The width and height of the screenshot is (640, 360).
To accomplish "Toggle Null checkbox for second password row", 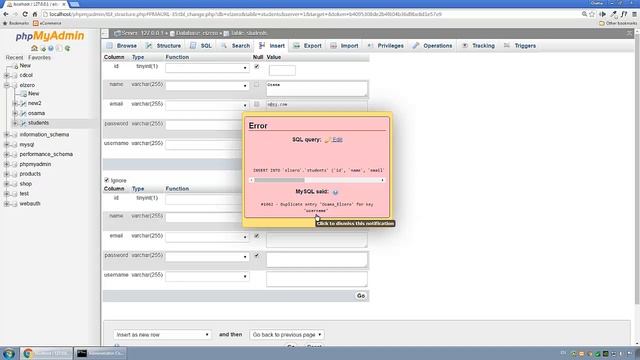I will 257,256.
